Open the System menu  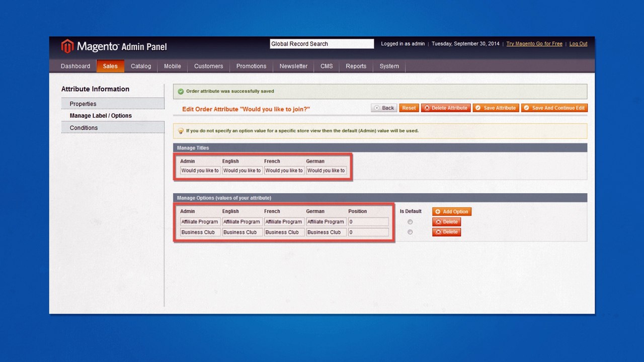point(389,66)
